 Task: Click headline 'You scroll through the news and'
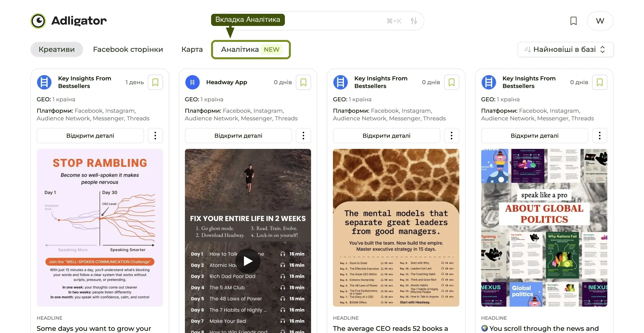pos(540,328)
